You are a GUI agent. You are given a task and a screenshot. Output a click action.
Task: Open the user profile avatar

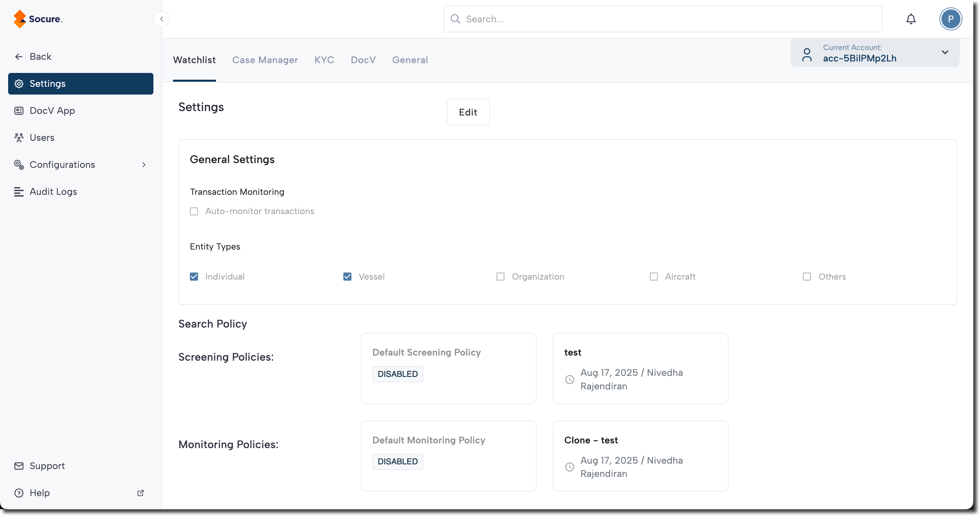pos(950,19)
